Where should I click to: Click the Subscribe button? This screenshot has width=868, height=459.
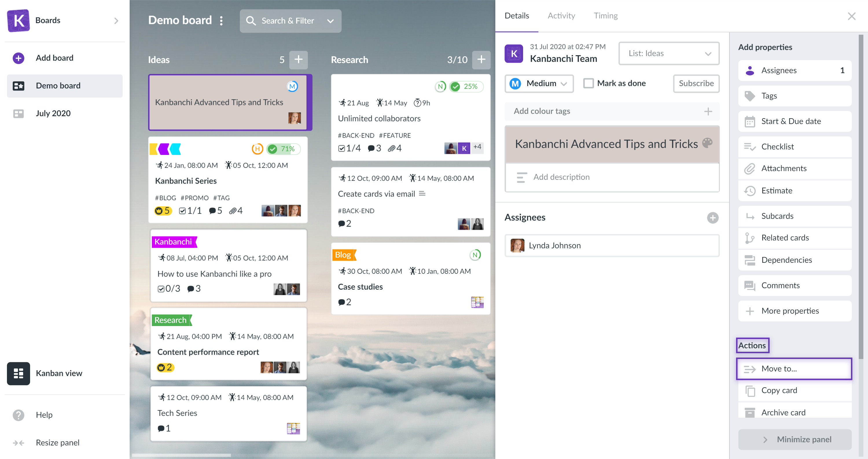coord(696,83)
